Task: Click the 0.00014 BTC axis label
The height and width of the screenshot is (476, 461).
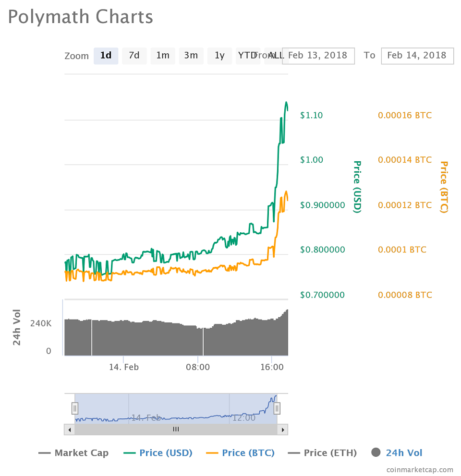Action: [405, 160]
